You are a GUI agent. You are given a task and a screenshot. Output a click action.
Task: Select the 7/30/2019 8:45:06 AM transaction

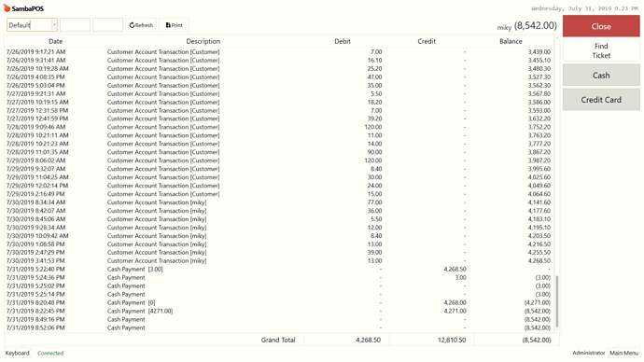click(279, 218)
